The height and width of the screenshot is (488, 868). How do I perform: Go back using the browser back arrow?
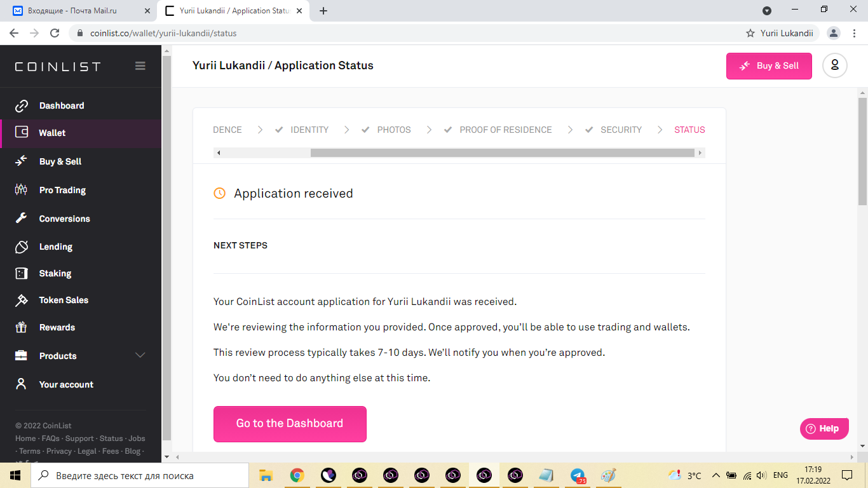coord(14,33)
